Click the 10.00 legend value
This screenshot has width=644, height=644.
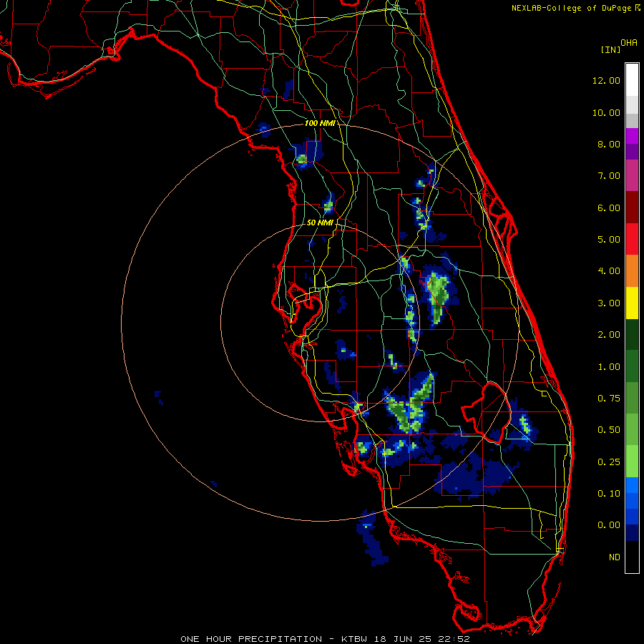(x=606, y=112)
